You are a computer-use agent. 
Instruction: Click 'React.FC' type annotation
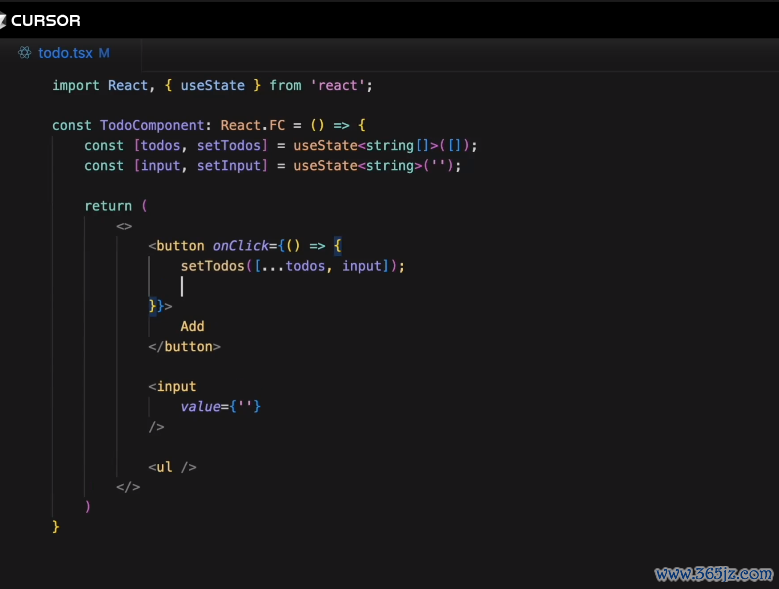coord(253,125)
